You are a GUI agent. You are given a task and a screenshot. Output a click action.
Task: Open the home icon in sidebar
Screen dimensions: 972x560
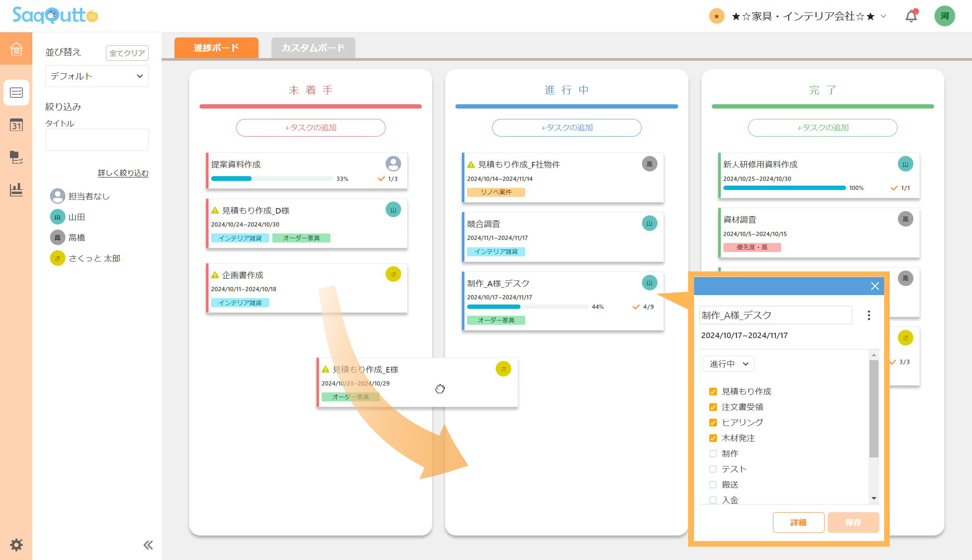point(16,49)
